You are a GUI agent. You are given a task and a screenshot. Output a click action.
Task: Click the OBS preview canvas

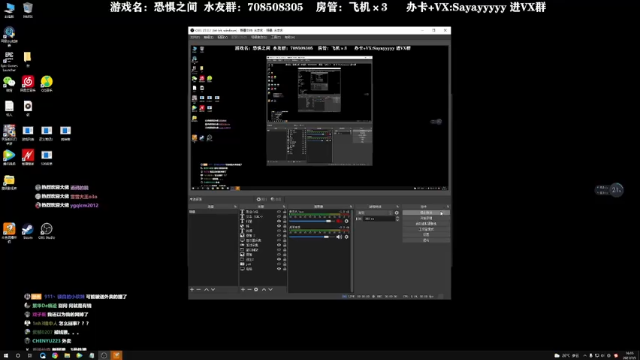point(320,118)
